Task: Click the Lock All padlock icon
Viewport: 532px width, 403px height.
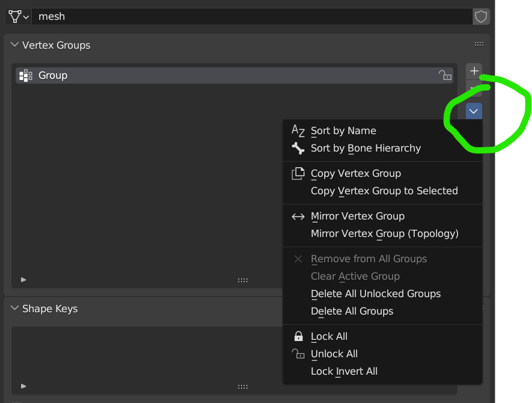Action: [x=298, y=336]
